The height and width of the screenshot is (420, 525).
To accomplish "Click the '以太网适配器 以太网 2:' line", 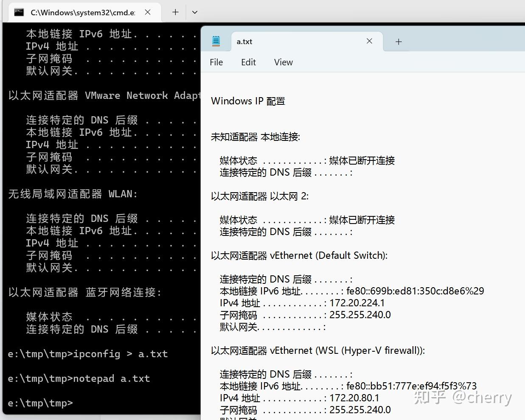I will [x=260, y=196].
